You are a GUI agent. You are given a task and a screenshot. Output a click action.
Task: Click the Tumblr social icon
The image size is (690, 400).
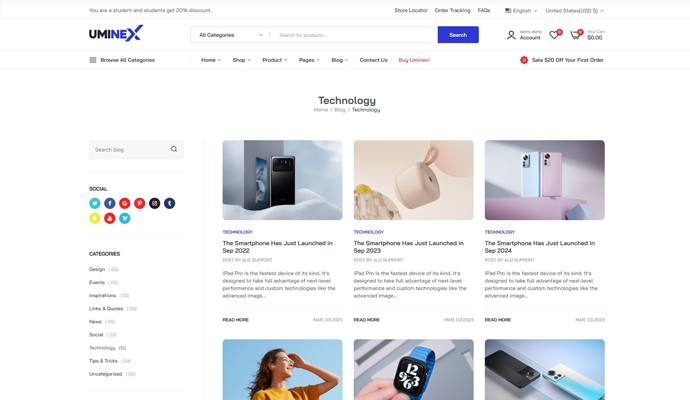169,203
